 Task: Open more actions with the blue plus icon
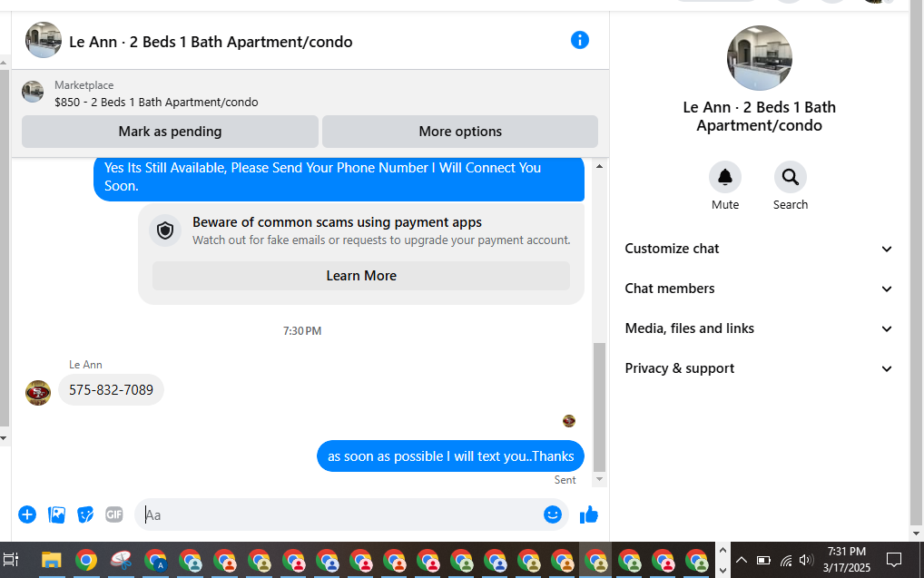(x=27, y=514)
